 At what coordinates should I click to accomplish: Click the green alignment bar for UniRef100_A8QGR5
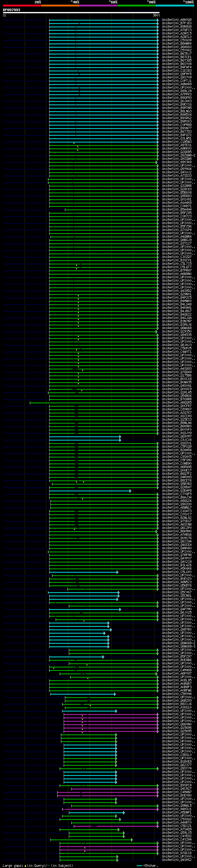pos(94,402)
